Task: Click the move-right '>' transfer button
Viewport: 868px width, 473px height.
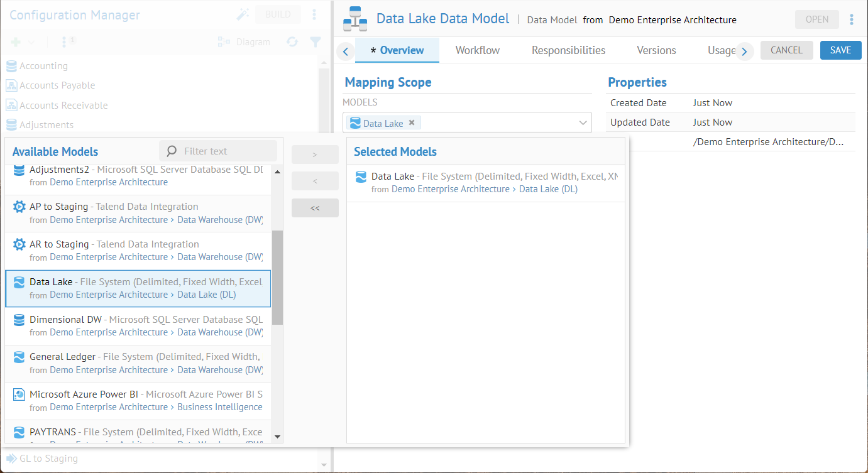Action: (315, 155)
